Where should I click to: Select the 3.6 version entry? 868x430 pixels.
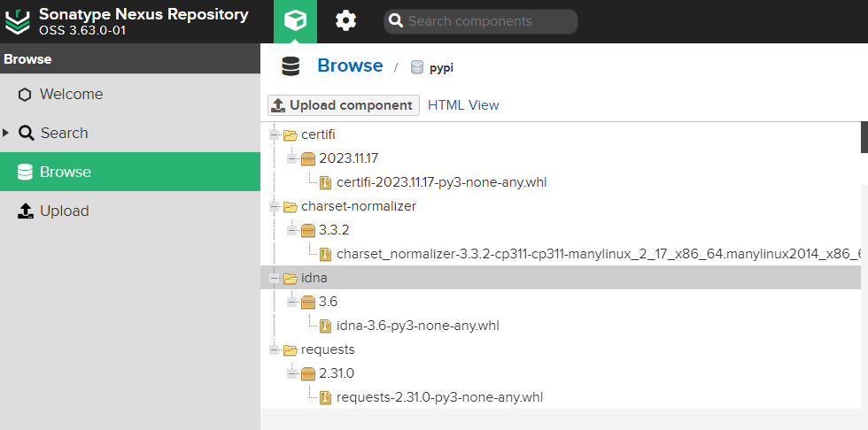(x=329, y=302)
